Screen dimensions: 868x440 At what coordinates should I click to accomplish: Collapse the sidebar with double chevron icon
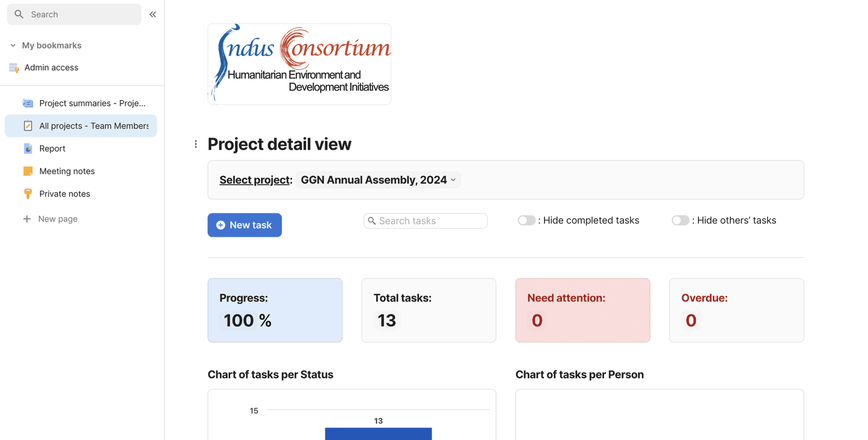coord(153,14)
